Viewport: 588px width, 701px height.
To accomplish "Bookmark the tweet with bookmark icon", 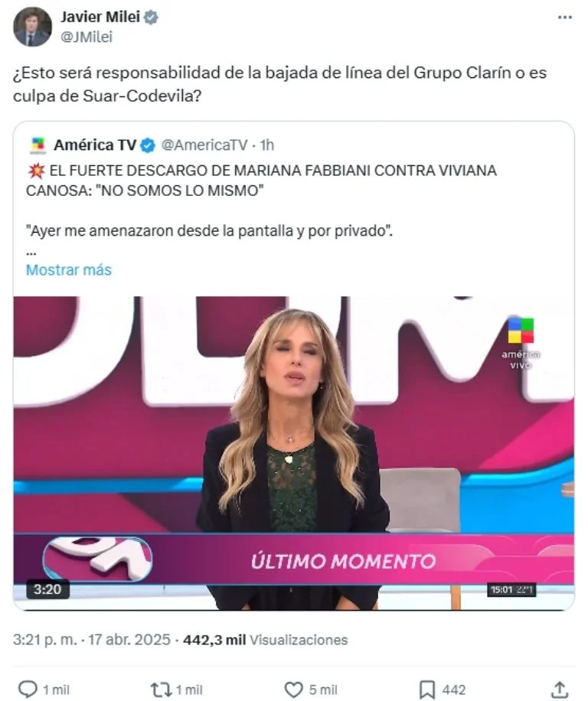I will click(426, 690).
